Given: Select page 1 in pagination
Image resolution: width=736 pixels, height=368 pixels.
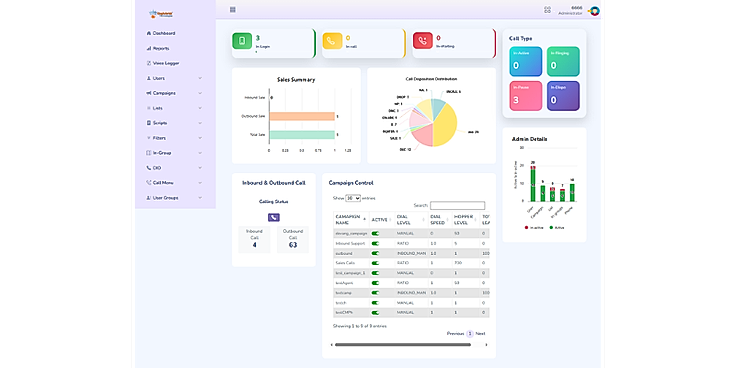Looking at the screenshot, I should tap(470, 334).
